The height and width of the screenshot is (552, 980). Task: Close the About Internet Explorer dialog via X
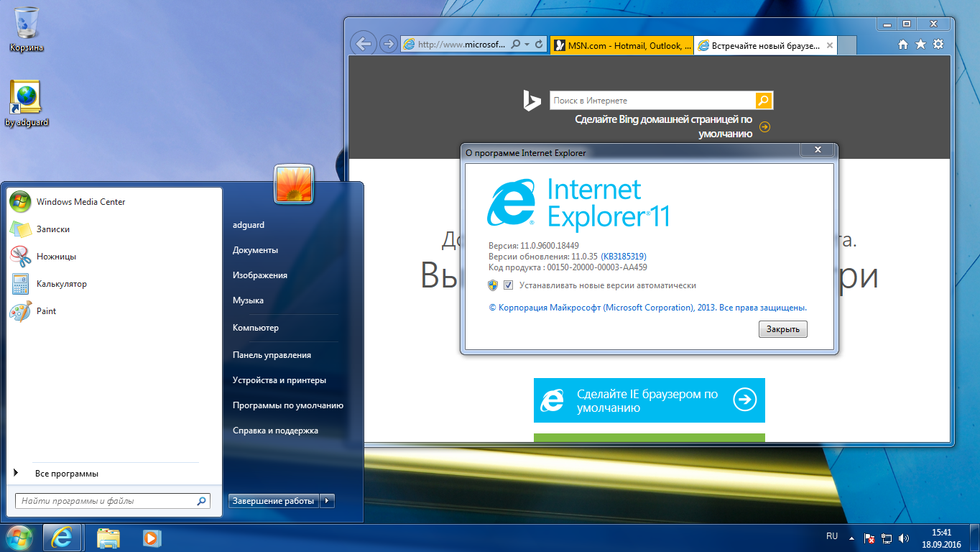818,150
